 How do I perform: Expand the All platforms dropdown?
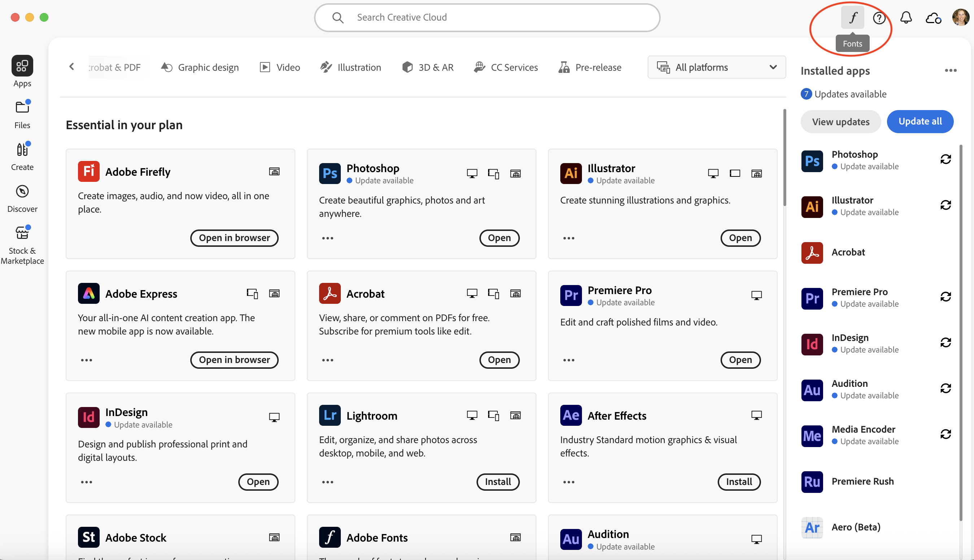(716, 67)
